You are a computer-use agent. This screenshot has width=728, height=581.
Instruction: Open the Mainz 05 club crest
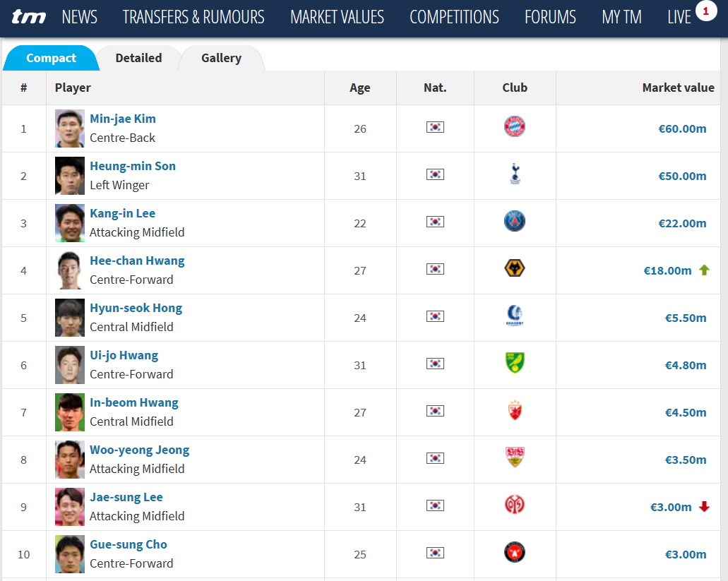(x=515, y=505)
